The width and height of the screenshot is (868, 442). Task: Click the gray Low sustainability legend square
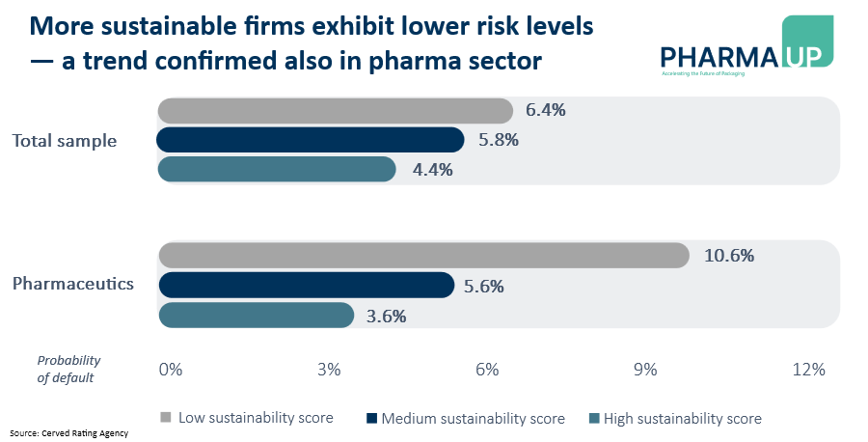[166, 418]
